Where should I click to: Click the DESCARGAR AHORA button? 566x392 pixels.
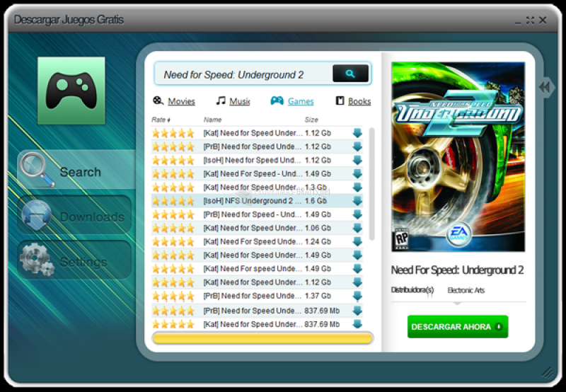click(457, 327)
